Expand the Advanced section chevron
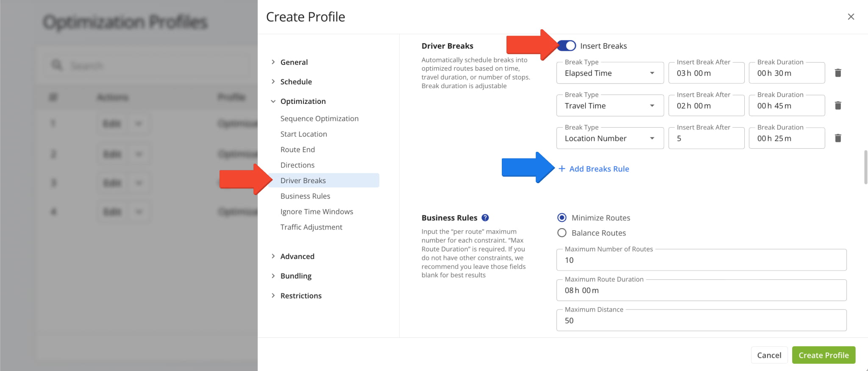868x371 pixels. point(273,256)
